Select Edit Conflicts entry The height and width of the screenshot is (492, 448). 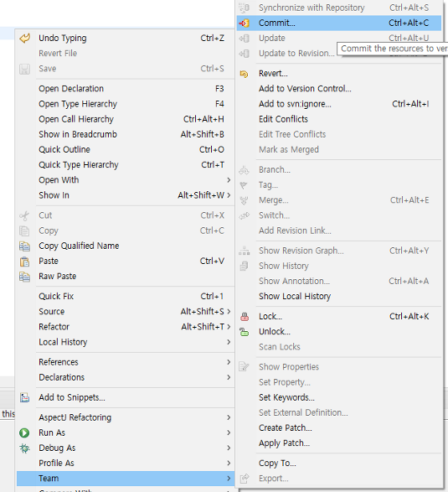pos(339,119)
